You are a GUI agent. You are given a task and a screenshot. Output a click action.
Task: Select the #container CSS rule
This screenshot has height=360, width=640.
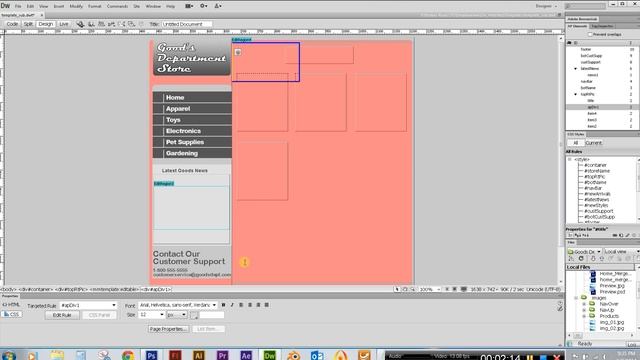[595, 165]
